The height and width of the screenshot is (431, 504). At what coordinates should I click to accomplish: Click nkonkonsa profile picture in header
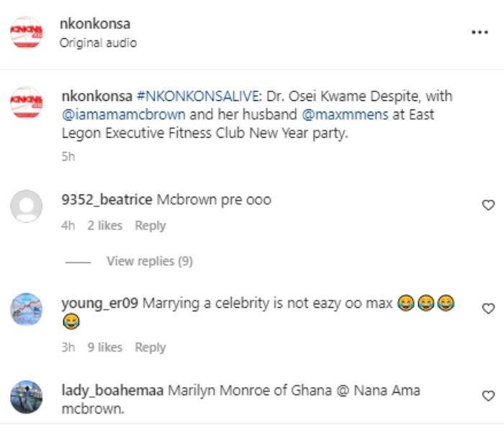(26, 32)
